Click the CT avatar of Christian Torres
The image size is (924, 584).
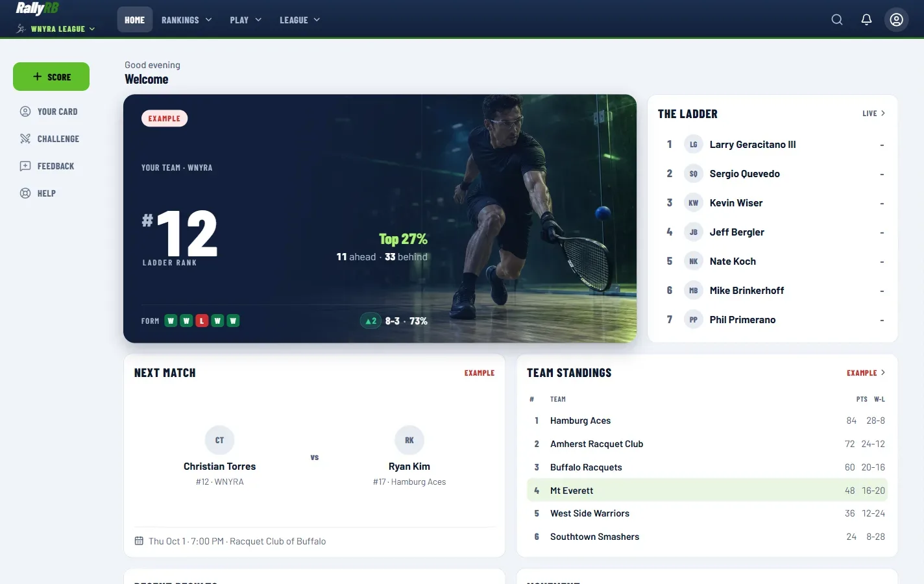(219, 441)
